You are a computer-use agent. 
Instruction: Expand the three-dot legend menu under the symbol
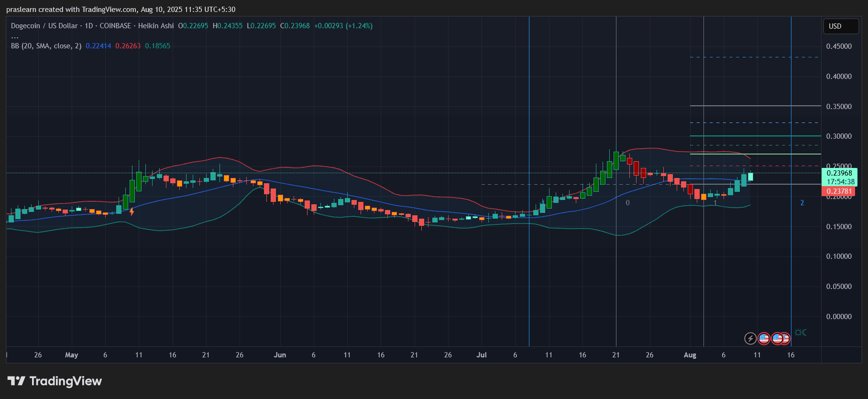point(15,36)
